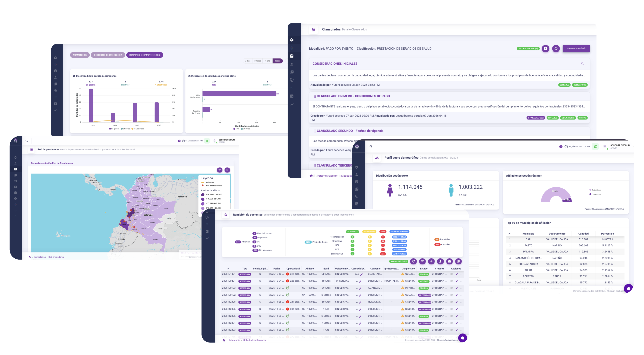Toggle the En gestión series in chart legend

[114, 129]
